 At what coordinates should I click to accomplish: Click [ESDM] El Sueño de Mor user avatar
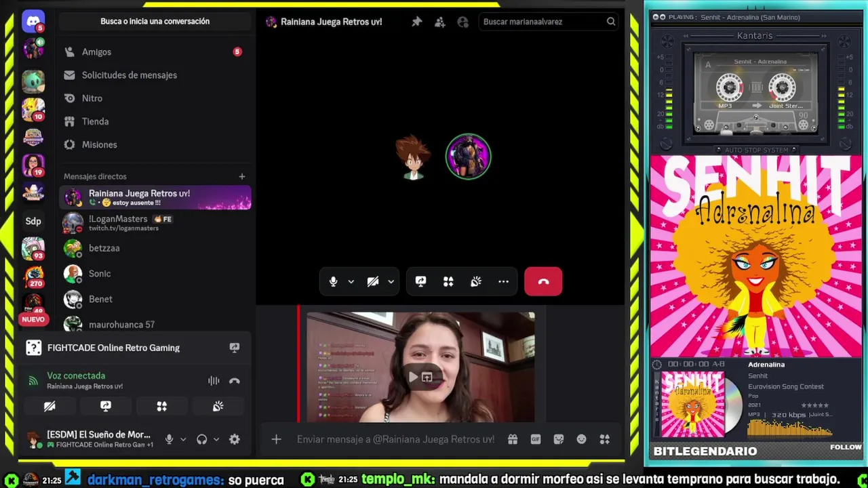(33, 439)
